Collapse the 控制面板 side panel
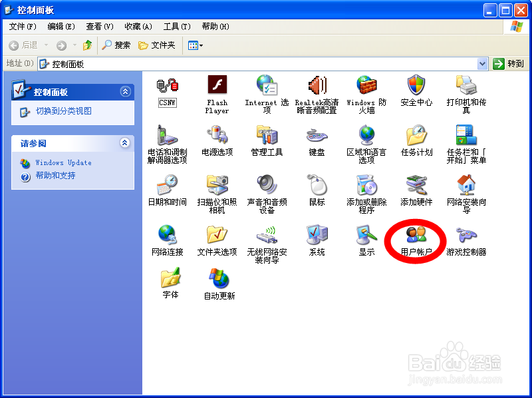 126,92
